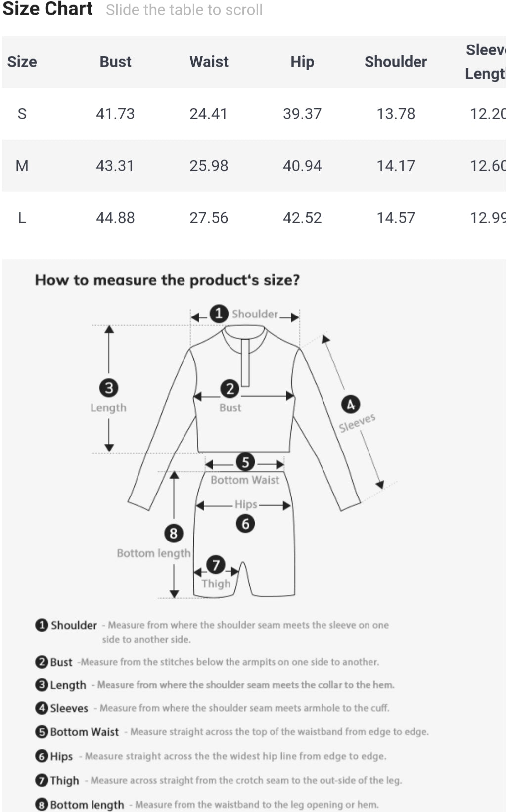Screen dimensions: 507x812
Task: Click the Waist column header
Action: (209, 62)
